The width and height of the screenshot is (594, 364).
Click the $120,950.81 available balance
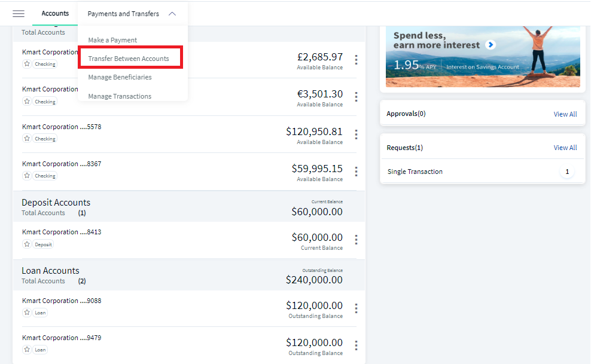[314, 131]
